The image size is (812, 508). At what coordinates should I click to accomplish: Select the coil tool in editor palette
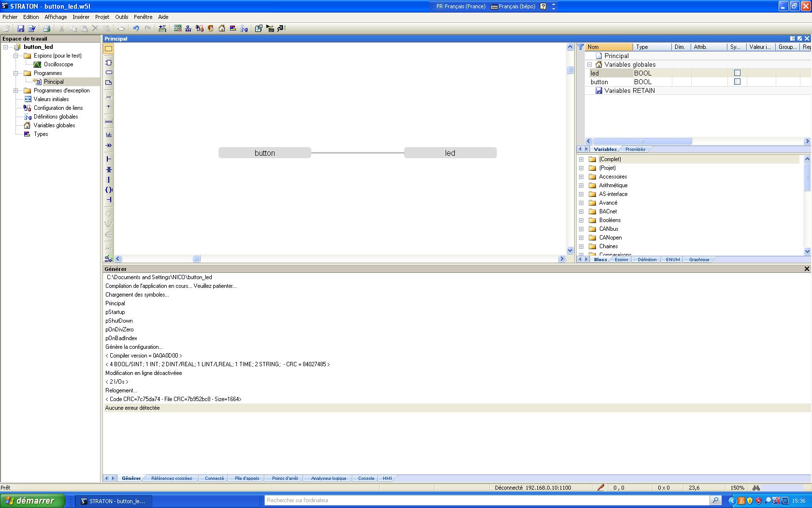pyautogui.click(x=109, y=190)
